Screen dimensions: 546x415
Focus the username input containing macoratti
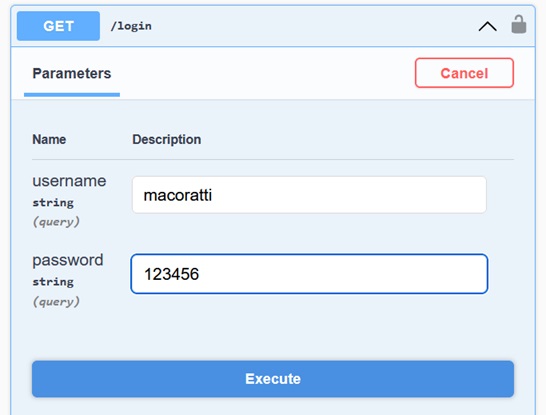(x=309, y=195)
